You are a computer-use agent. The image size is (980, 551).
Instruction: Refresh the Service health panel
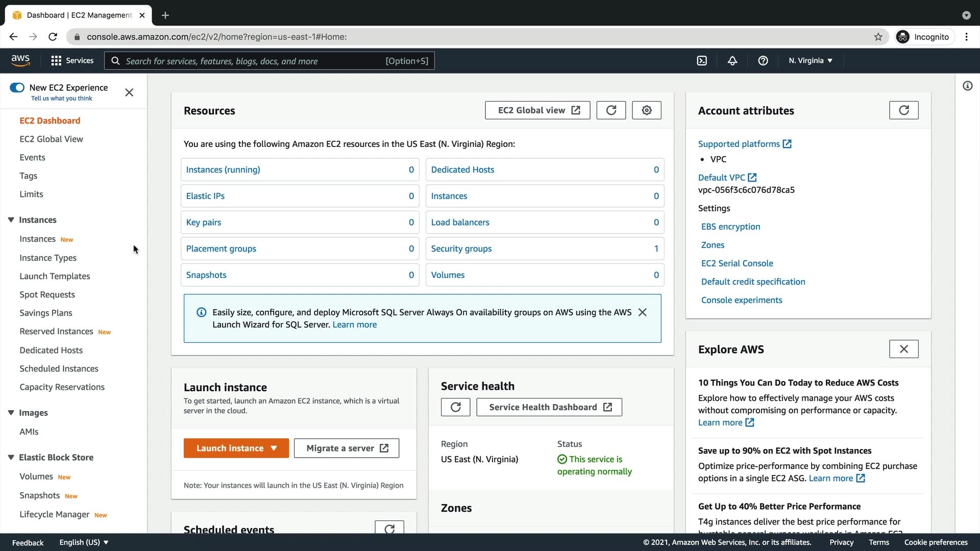(455, 407)
